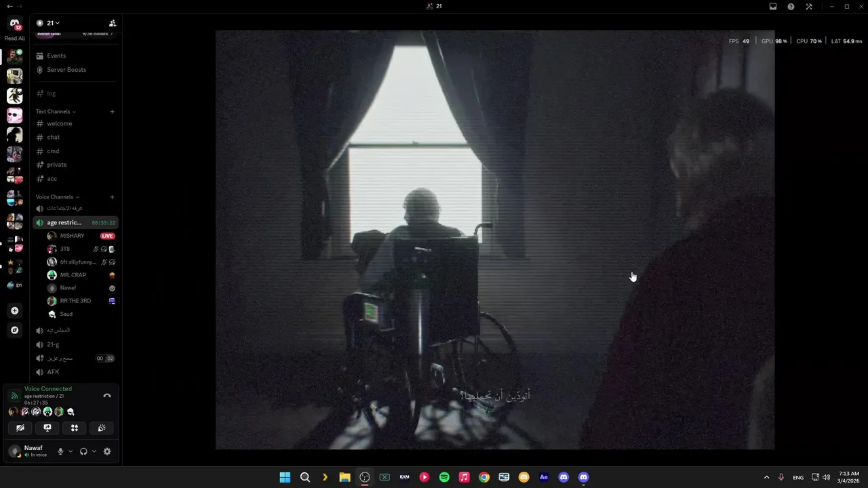Image resolution: width=868 pixels, height=488 pixels.
Task: Click Nawaf user avatar in user panel
Action: (x=15, y=451)
